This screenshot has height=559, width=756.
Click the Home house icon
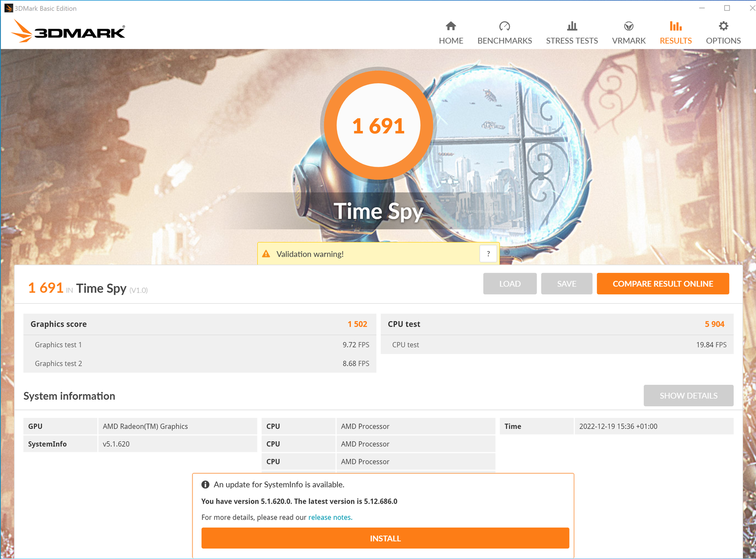click(451, 26)
